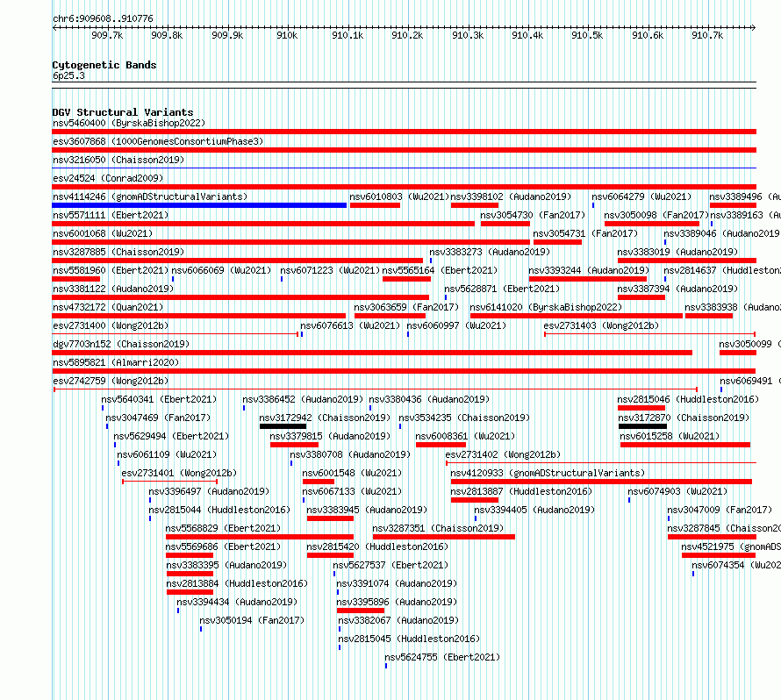Image resolution: width=781 pixels, height=700 pixels.
Task: Click nsv3054730 (Fan2017) label
Action: (x=533, y=215)
